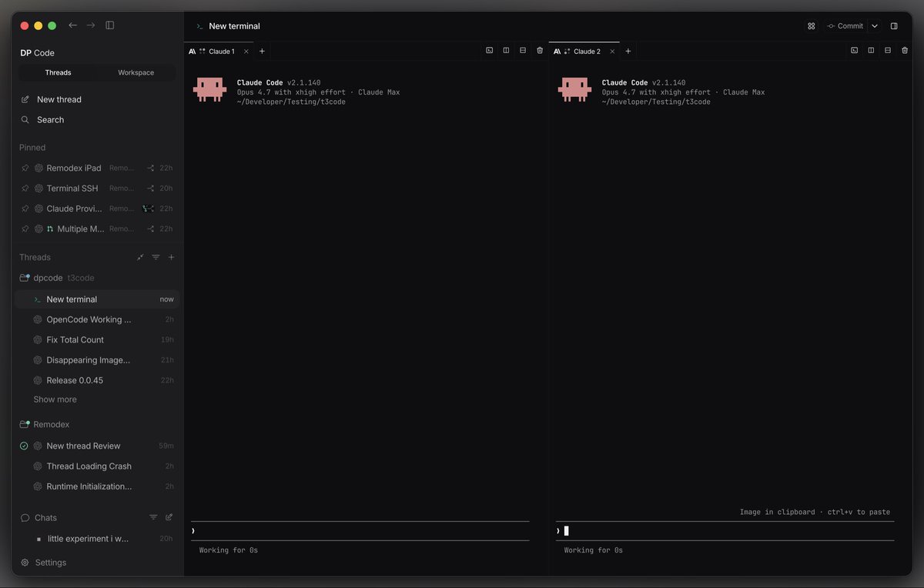
Task: Unpin the Remodex iPad thread
Action: coord(25,168)
